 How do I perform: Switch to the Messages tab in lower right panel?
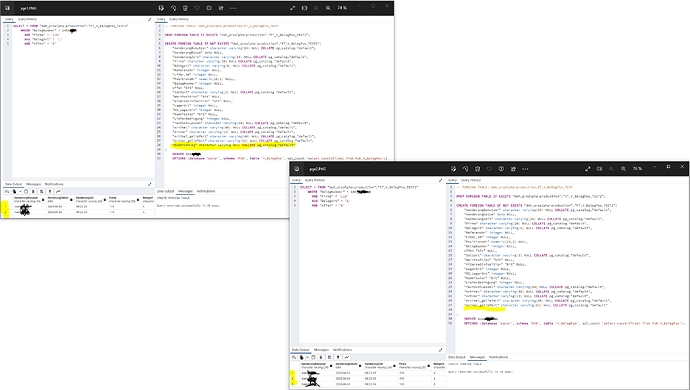click(477, 357)
